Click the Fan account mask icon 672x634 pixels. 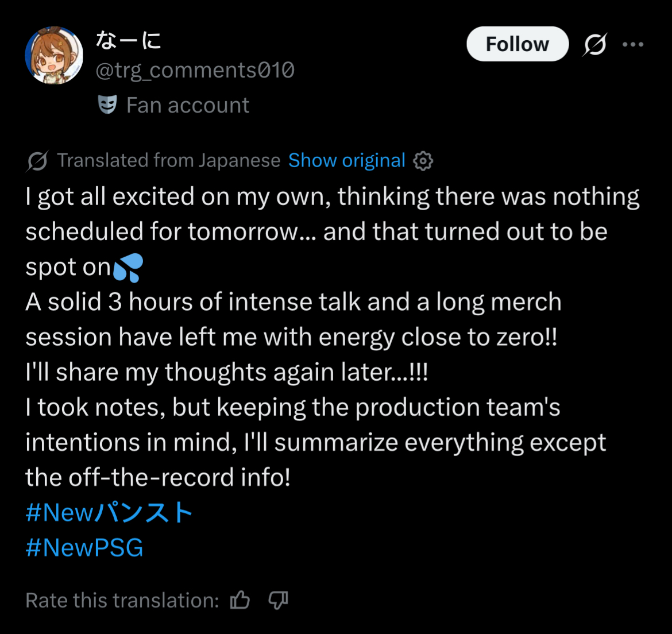[x=107, y=105]
